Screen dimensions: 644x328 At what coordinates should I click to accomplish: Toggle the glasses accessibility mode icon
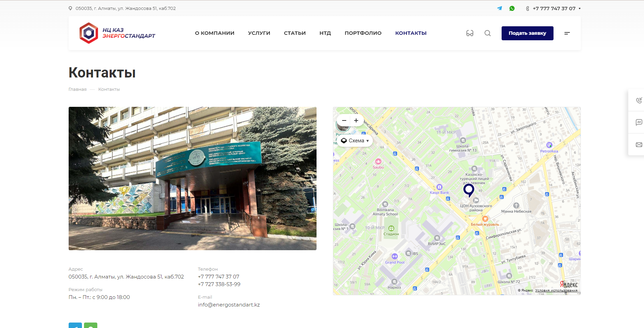[x=470, y=33]
